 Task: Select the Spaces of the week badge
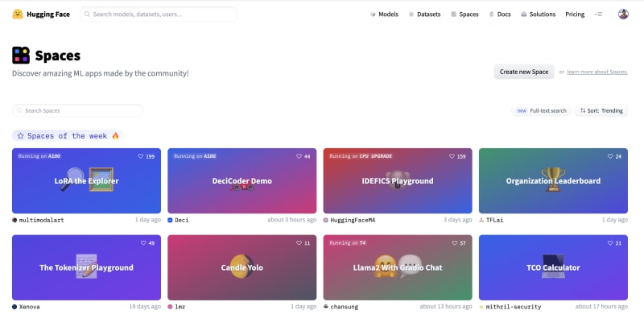pos(68,136)
